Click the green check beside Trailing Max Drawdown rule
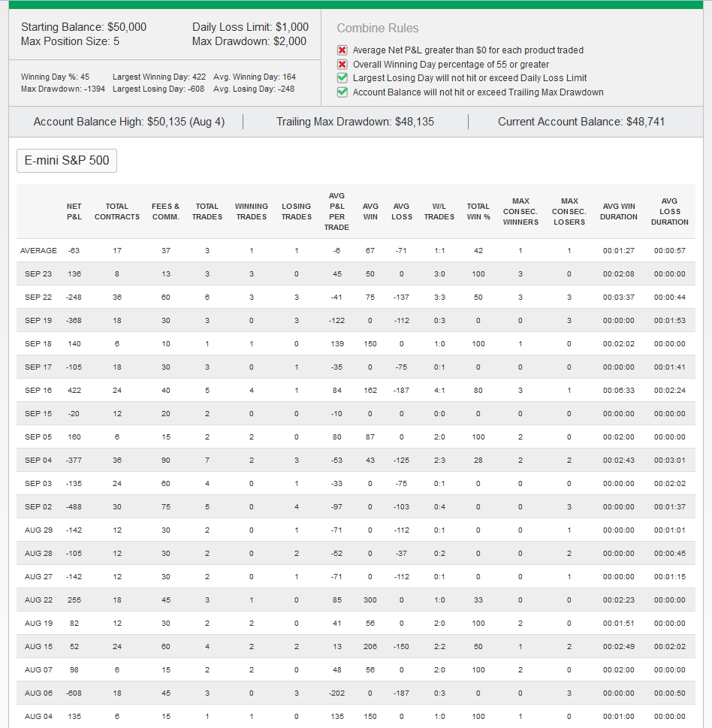This screenshot has height=728, width=712. coord(342,92)
